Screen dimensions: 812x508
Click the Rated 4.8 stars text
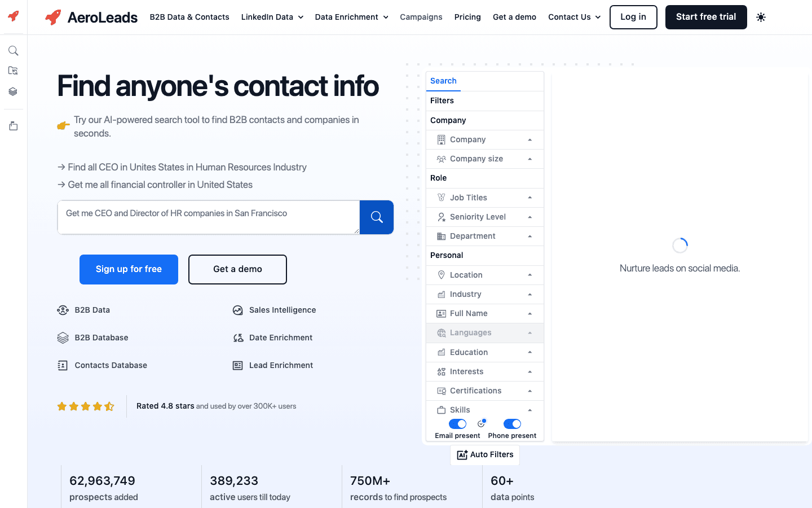coord(165,406)
